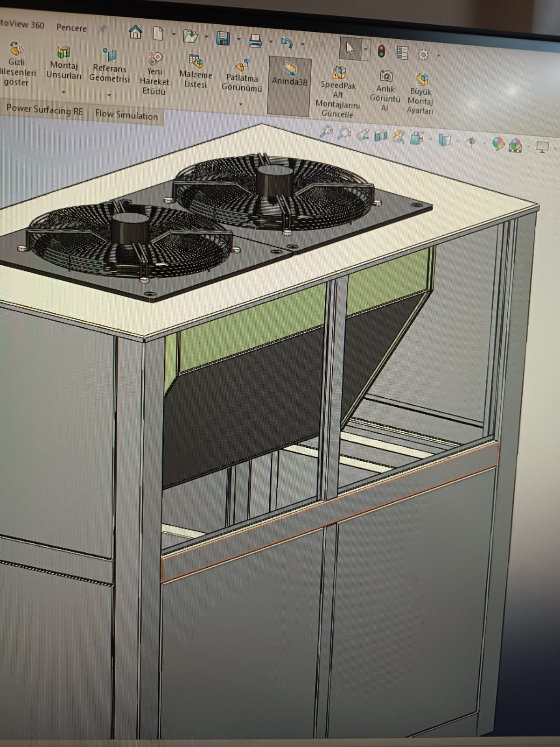Switch to the Power Surfacing RE tab

tap(44, 110)
